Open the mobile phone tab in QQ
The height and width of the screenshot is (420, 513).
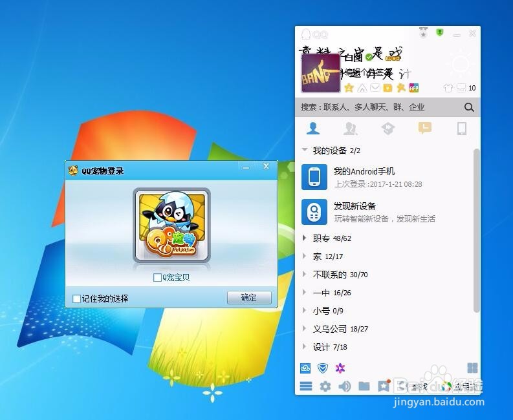(462, 129)
